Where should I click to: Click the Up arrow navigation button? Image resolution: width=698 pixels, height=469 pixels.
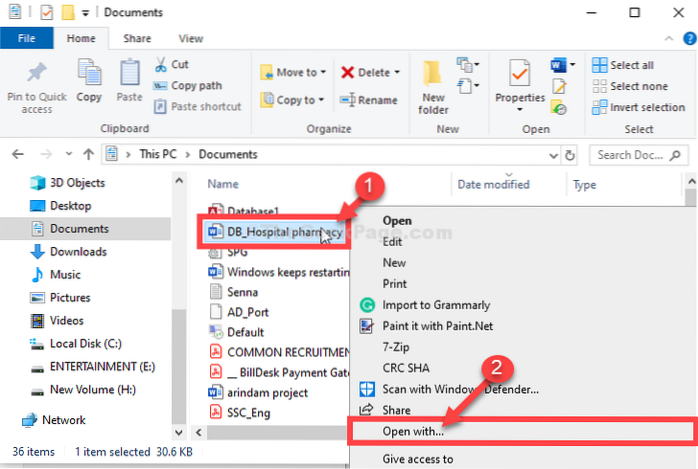click(86, 155)
